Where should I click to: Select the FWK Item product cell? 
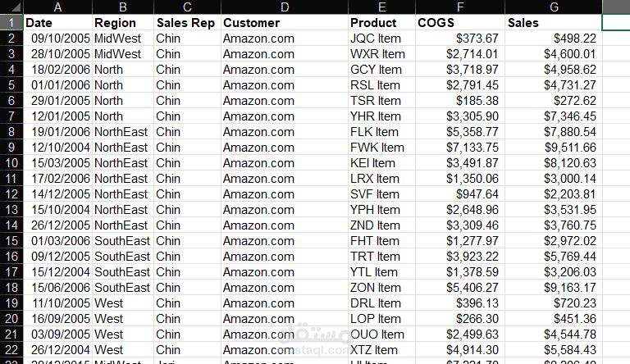click(381, 148)
